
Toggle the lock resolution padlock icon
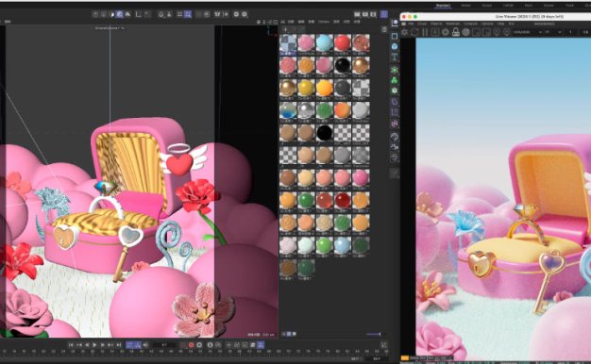(456, 32)
